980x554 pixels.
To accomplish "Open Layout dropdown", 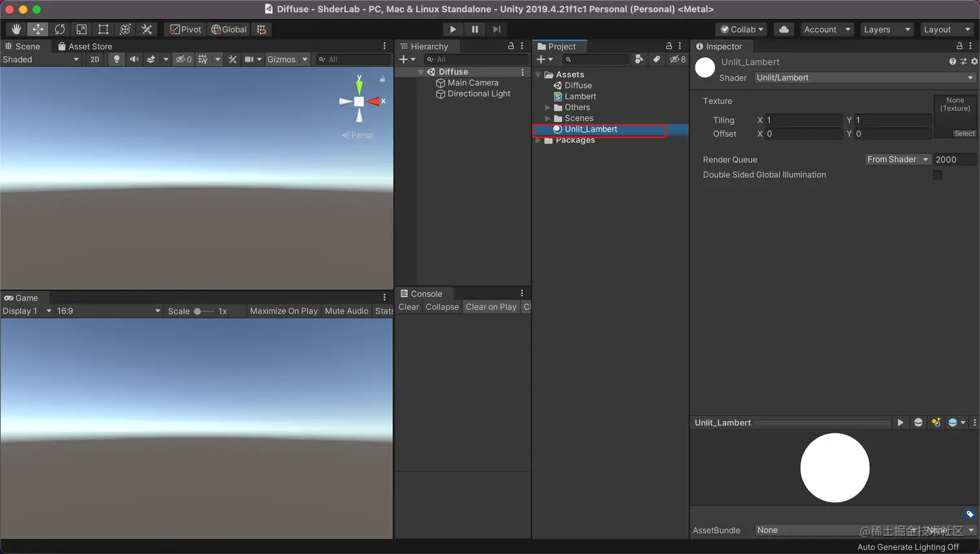I will coord(947,29).
